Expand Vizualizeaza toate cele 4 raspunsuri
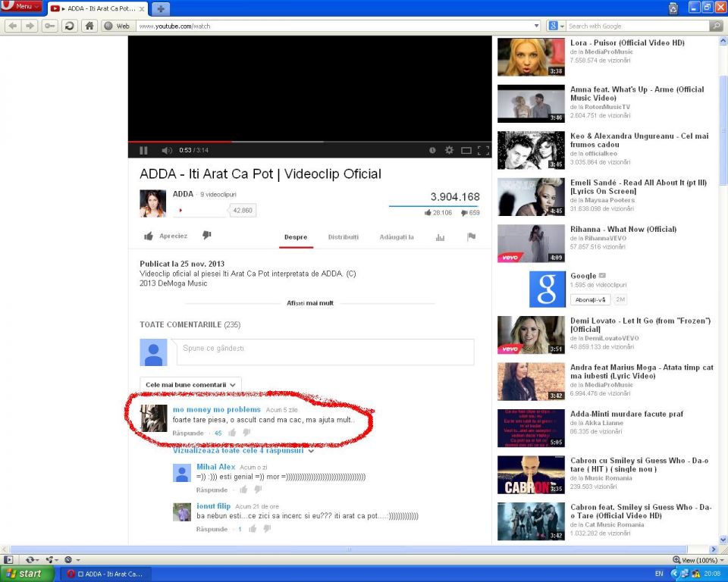This screenshot has height=582, width=728. [x=243, y=450]
